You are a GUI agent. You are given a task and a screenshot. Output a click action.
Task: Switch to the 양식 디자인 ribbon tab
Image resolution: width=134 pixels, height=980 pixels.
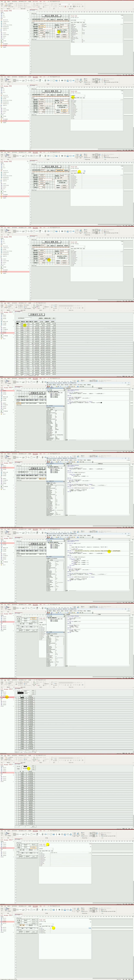tap(35, 77)
